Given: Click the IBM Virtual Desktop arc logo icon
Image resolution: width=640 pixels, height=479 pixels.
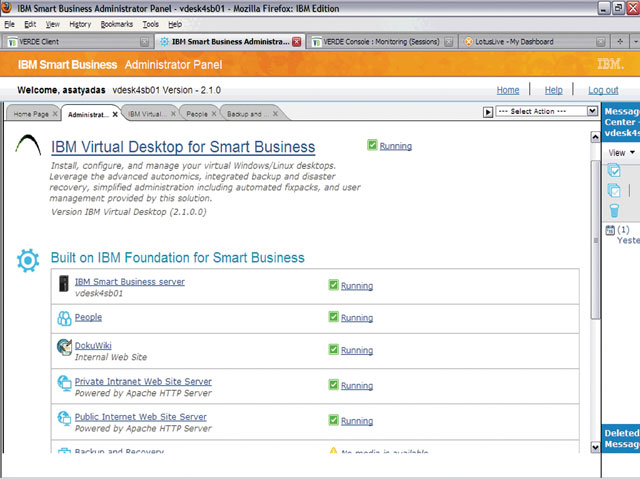Looking at the screenshot, I should point(28,145).
